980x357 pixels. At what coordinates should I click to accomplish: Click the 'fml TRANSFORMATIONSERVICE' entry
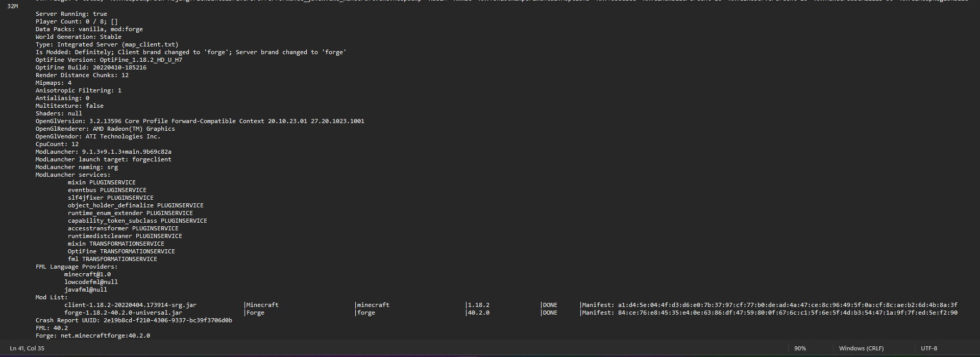pyautogui.click(x=112, y=259)
